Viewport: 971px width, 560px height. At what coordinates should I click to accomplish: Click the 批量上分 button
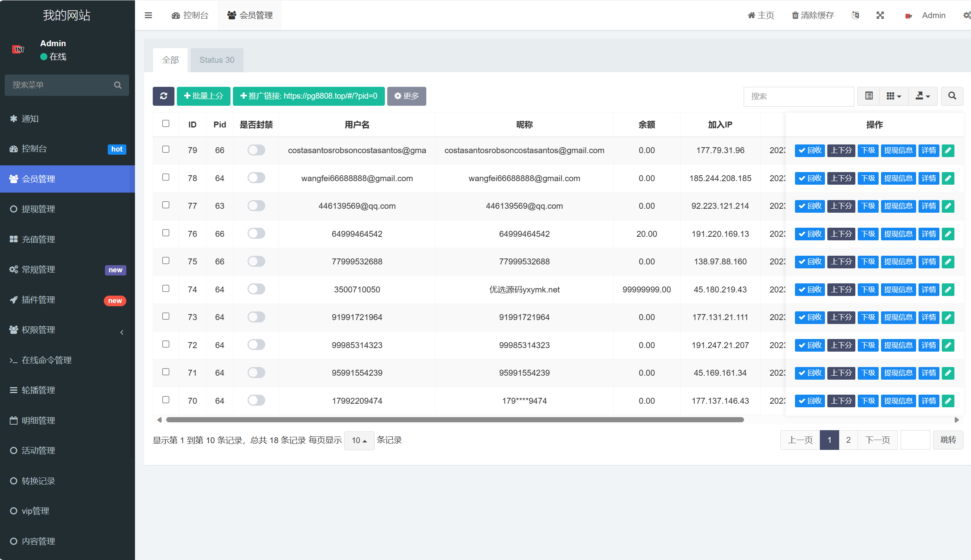point(204,96)
